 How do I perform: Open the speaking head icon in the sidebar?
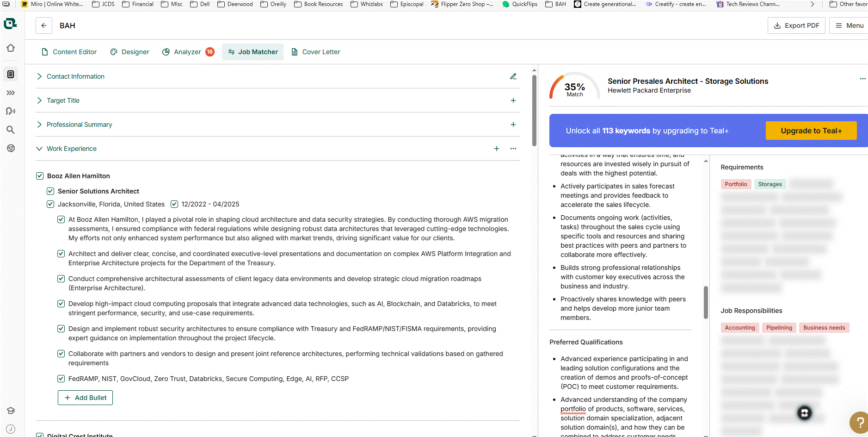coord(11,111)
